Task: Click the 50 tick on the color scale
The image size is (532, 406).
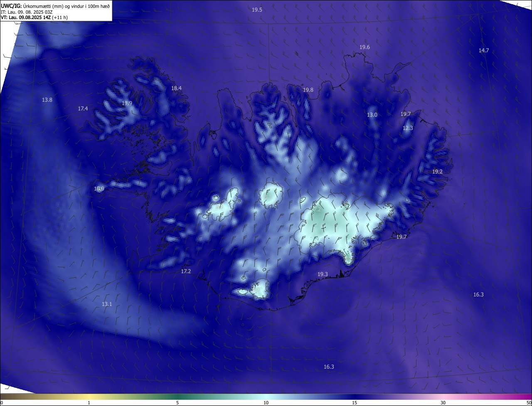Action: [x=529, y=403]
